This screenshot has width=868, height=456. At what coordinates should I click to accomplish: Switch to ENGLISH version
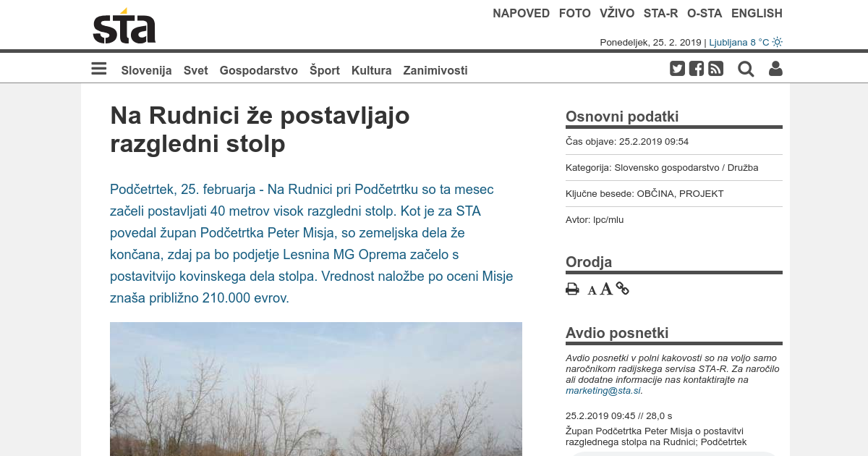coord(757,13)
